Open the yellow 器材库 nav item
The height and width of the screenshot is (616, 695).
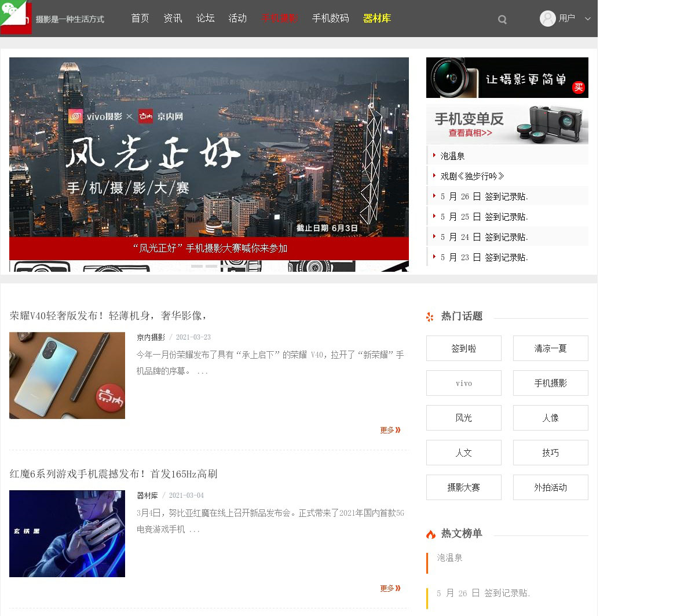point(376,19)
